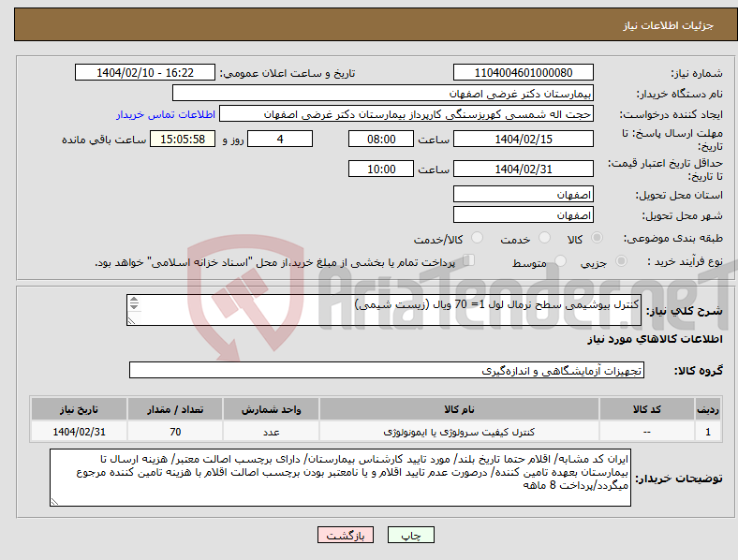Click the نام دستگاه خریدار field
738x560 pixels.
click(x=383, y=93)
